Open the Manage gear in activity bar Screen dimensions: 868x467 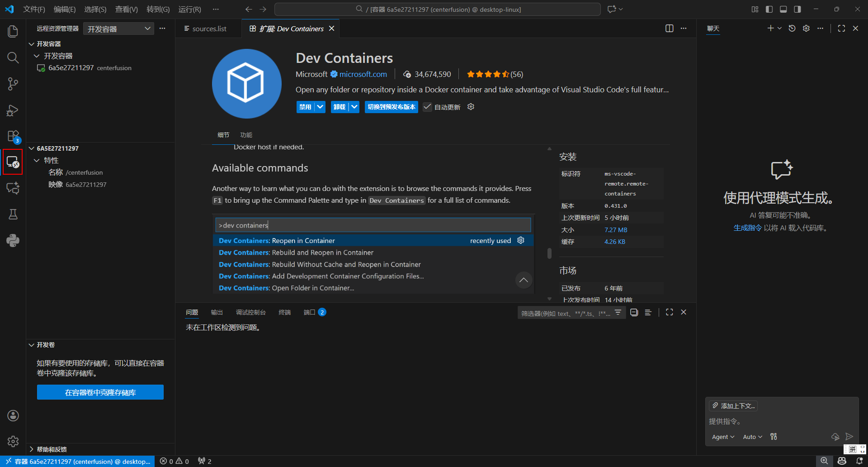click(x=13, y=441)
